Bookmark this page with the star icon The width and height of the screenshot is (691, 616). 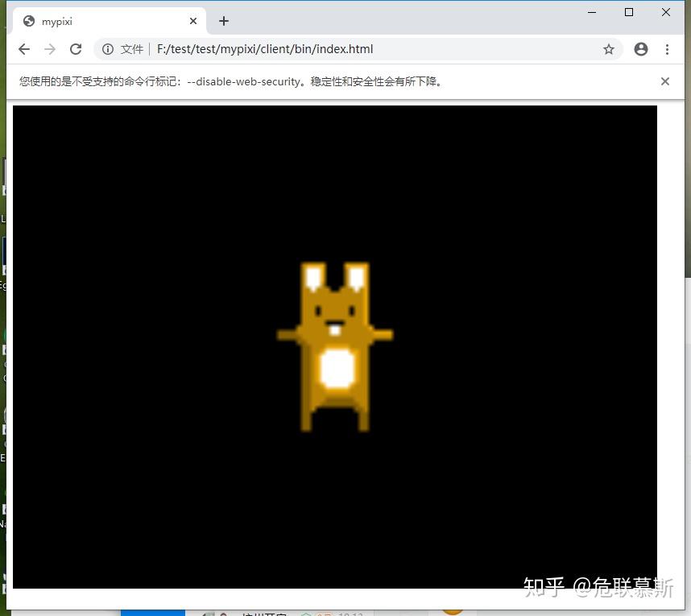coord(609,49)
